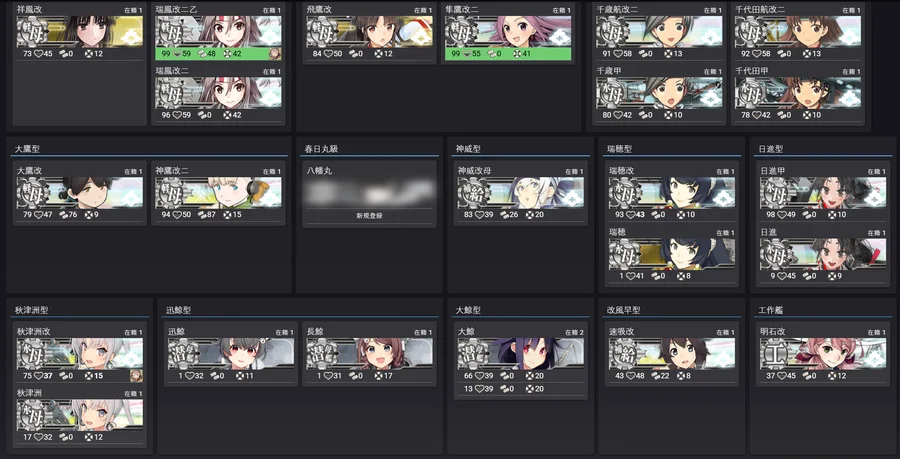Open the 日進甲 ship banner

823,193
